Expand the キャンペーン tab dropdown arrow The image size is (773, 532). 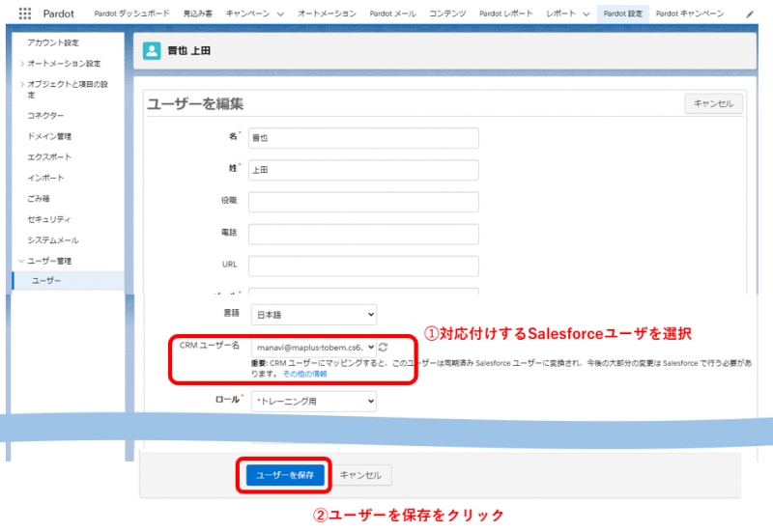[x=280, y=14]
